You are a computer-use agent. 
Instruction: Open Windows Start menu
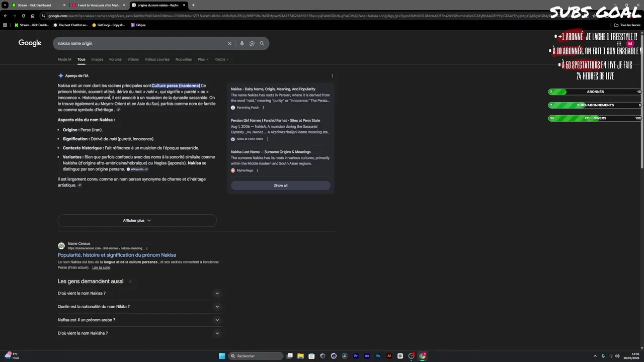[222, 356]
